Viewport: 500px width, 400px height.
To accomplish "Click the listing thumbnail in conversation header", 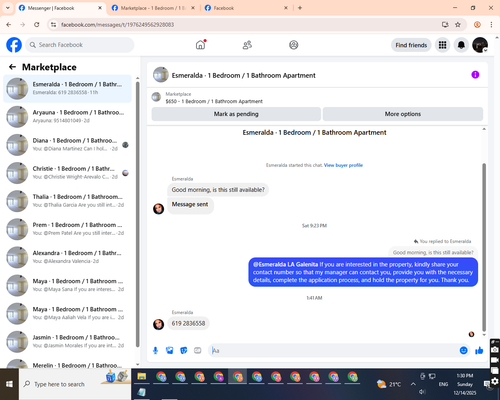I will (x=161, y=75).
